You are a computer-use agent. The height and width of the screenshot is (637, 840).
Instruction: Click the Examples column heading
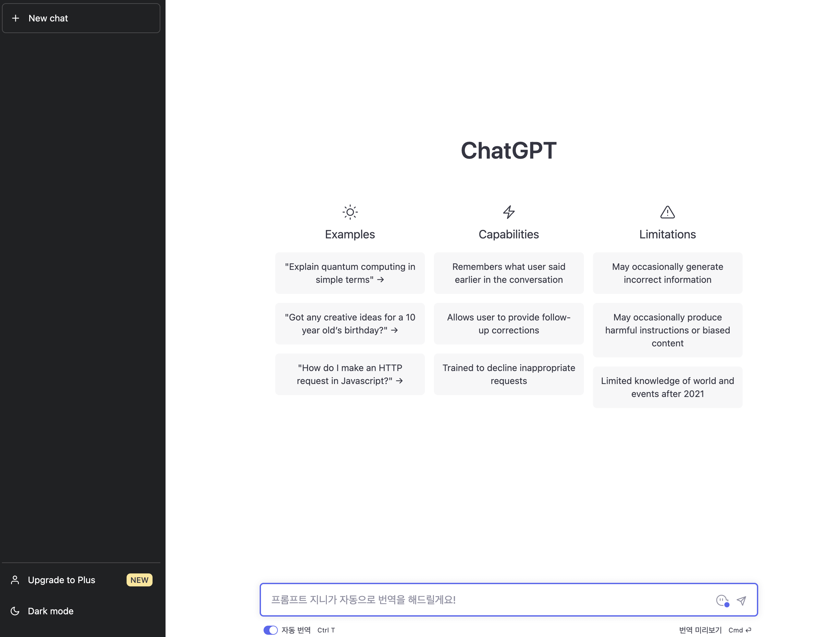point(350,234)
